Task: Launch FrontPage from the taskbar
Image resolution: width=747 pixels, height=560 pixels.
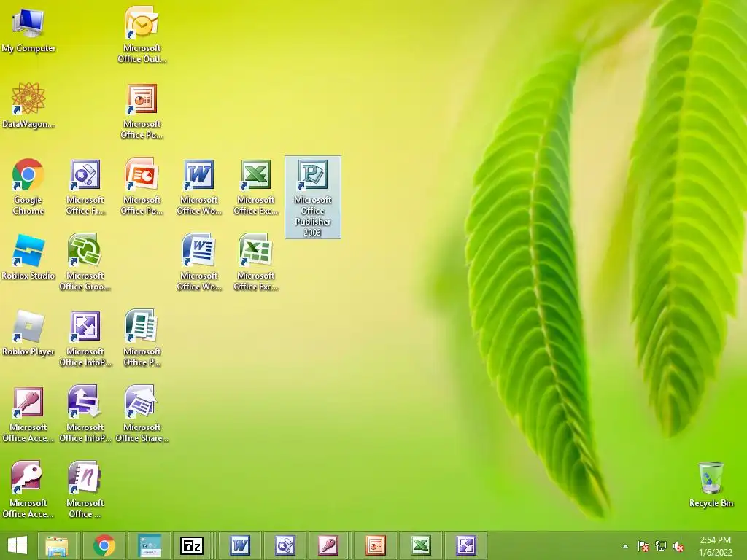Action: click(x=285, y=545)
